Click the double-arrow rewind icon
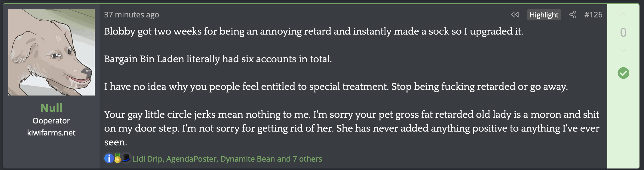 pos(515,15)
